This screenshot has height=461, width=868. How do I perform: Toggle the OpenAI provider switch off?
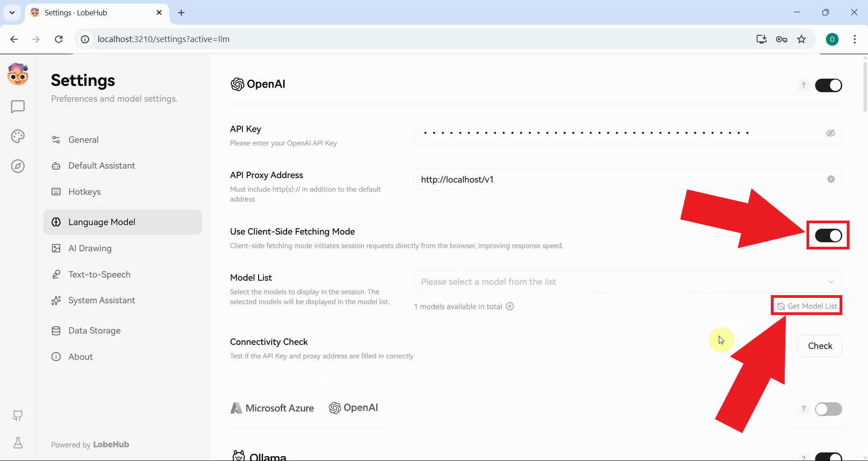(829, 85)
